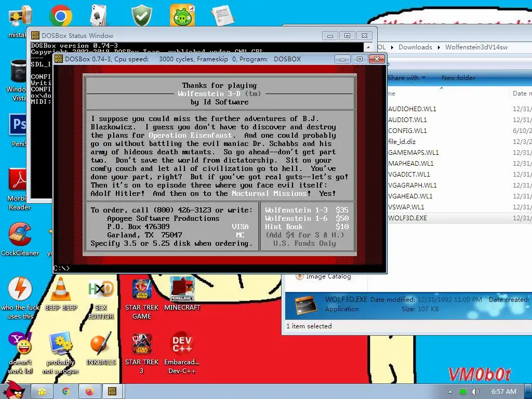The image size is (532, 399).
Task: Open the INKBALLS desktop icon
Action: click(101, 343)
